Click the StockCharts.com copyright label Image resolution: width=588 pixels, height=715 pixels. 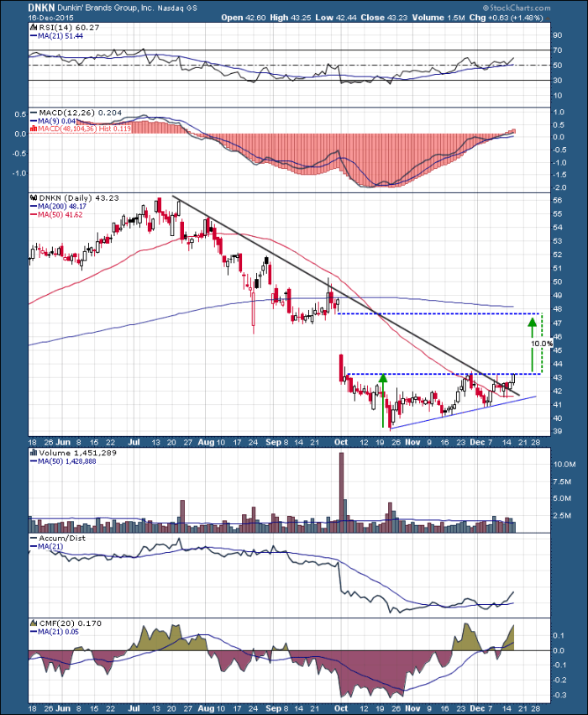pyautogui.click(x=517, y=8)
